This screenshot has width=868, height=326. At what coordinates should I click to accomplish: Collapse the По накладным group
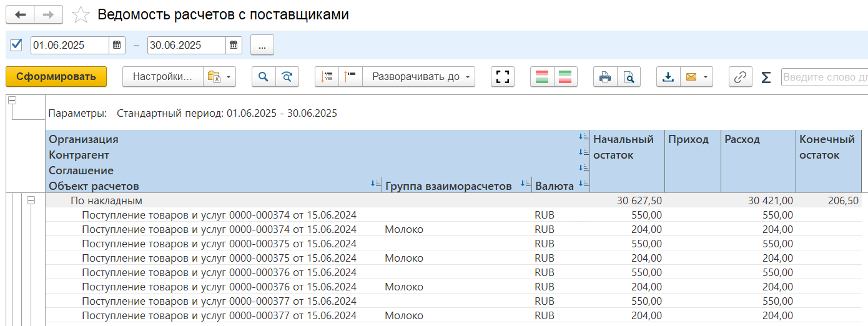31,200
